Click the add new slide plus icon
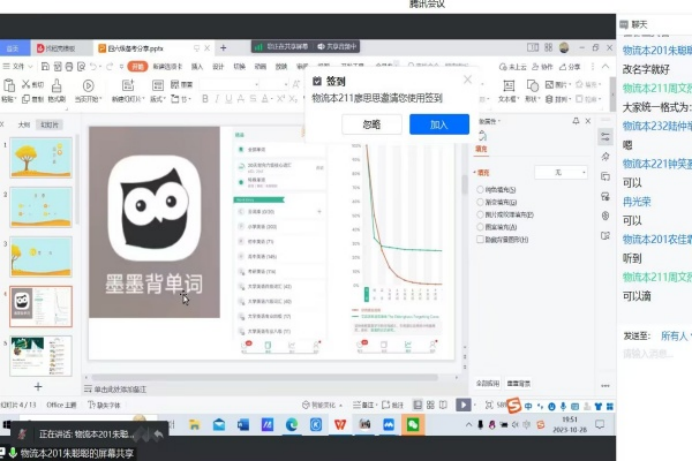The width and height of the screenshot is (692, 461). click(38, 386)
